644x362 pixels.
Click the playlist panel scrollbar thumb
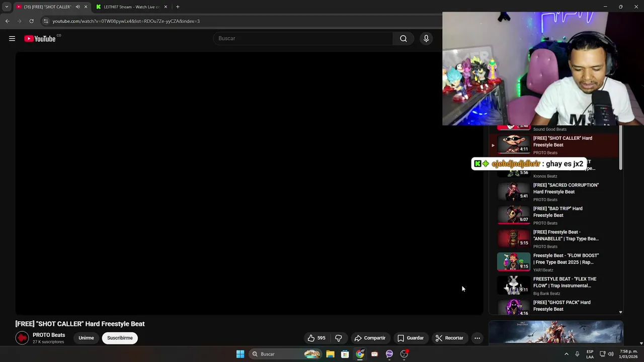point(621,147)
